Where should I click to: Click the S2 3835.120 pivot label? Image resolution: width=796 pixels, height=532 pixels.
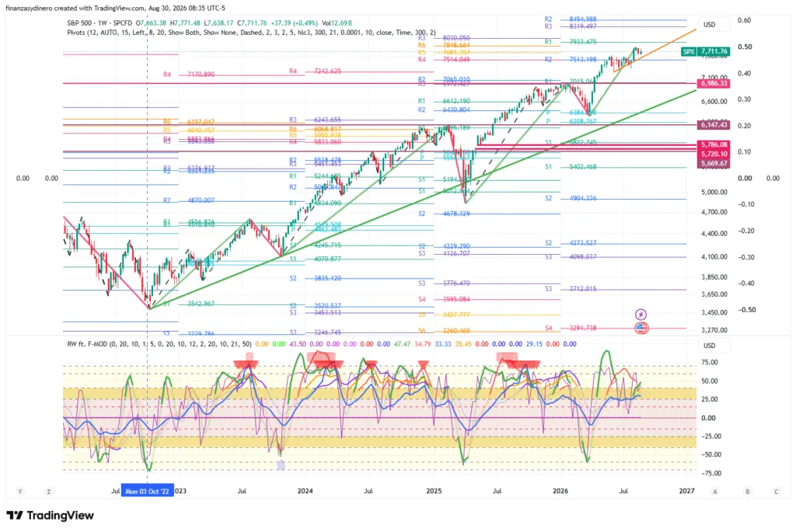tap(315, 278)
